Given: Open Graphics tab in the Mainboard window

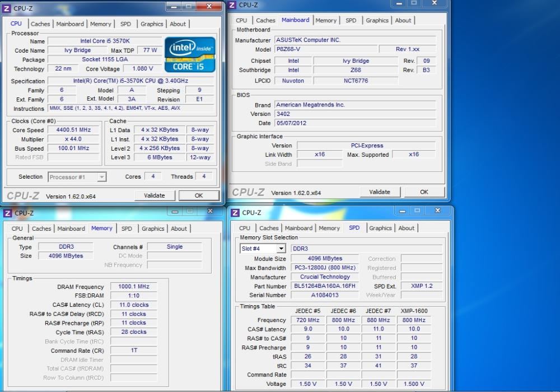Looking at the screenshot, I should click(377, 20).
